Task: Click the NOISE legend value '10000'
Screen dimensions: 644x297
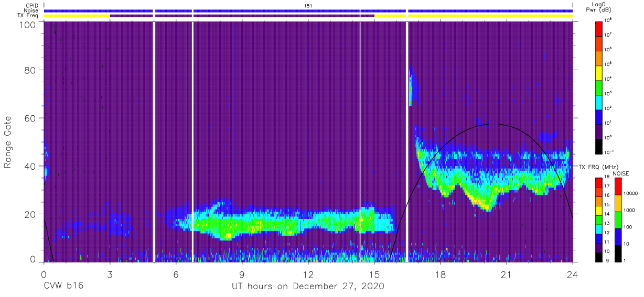Action: pyautogui.click(x=630, y=194)
